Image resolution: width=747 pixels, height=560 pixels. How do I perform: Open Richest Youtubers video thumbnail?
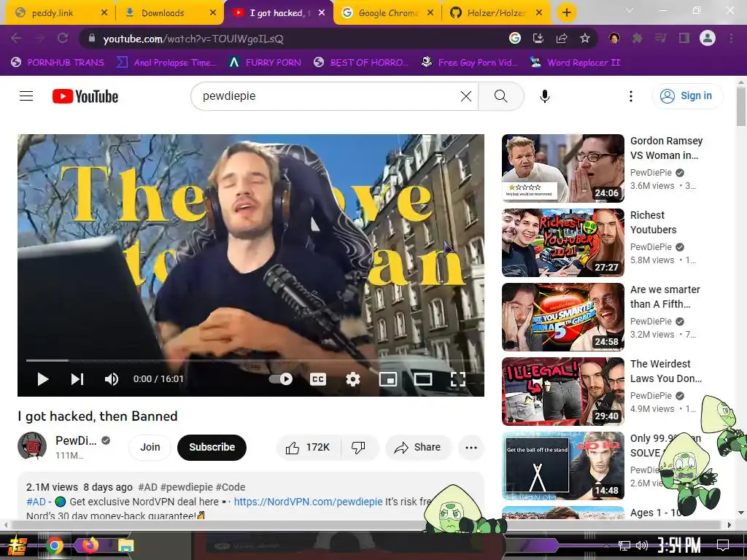point(562,242)
